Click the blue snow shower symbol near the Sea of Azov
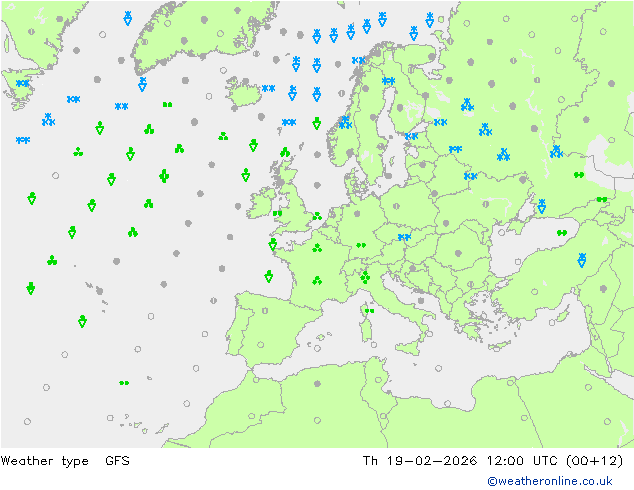The image size is (634, 490). coord(542,206)
